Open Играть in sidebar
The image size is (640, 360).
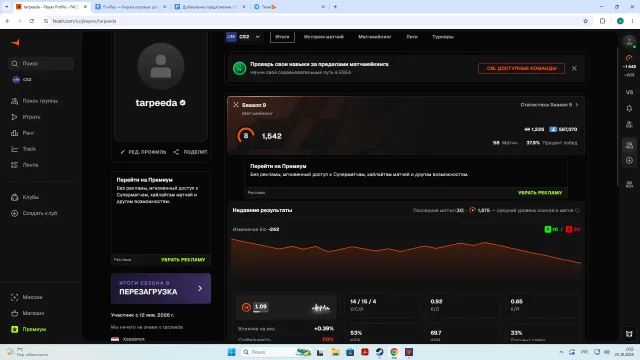pos(26,117)
